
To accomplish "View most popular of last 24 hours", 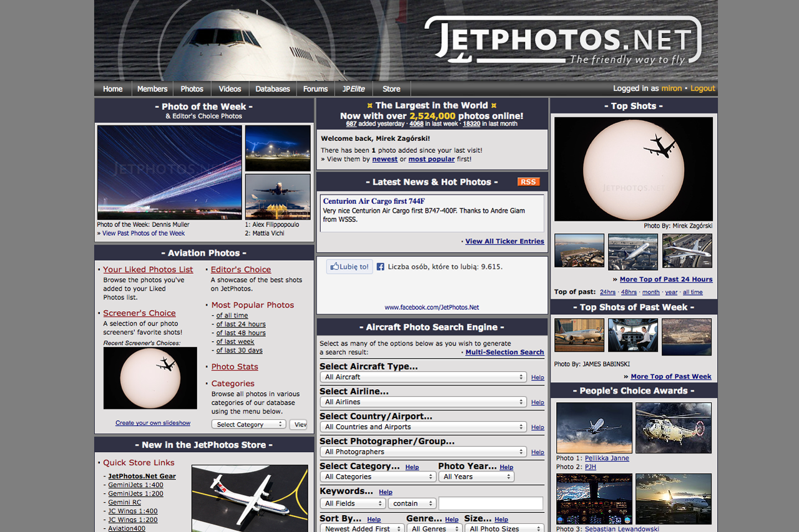I will (241, 324).
